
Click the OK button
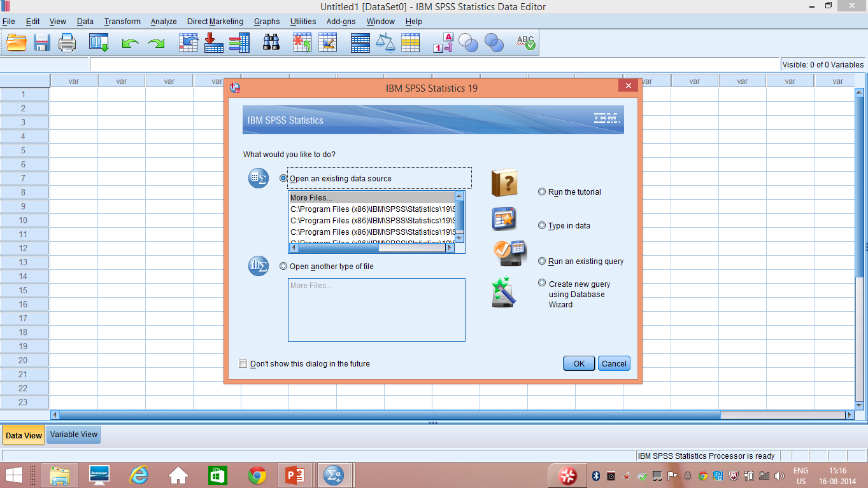tap(578, 363)
